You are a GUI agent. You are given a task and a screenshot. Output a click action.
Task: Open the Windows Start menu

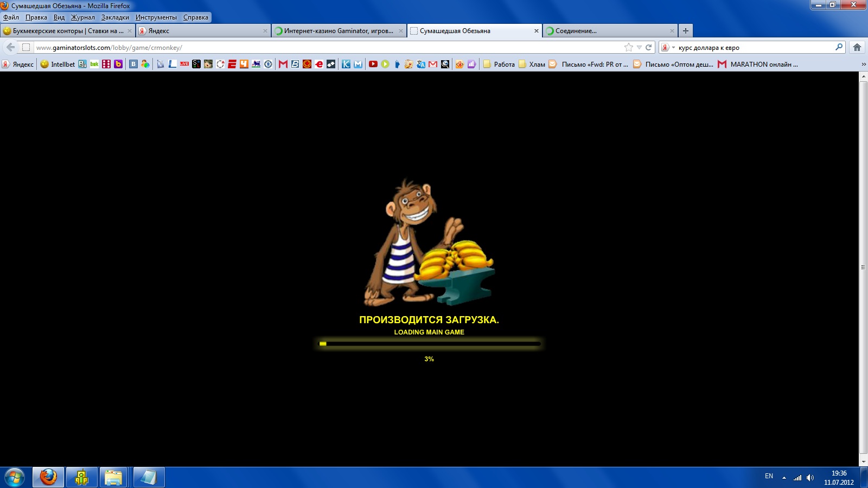[x=15, y=478]
